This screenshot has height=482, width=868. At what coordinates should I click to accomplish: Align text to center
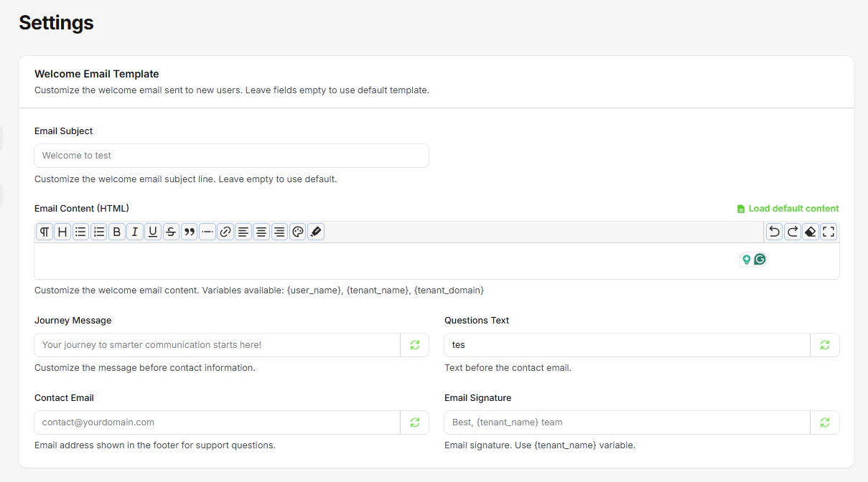pos(261,231)
